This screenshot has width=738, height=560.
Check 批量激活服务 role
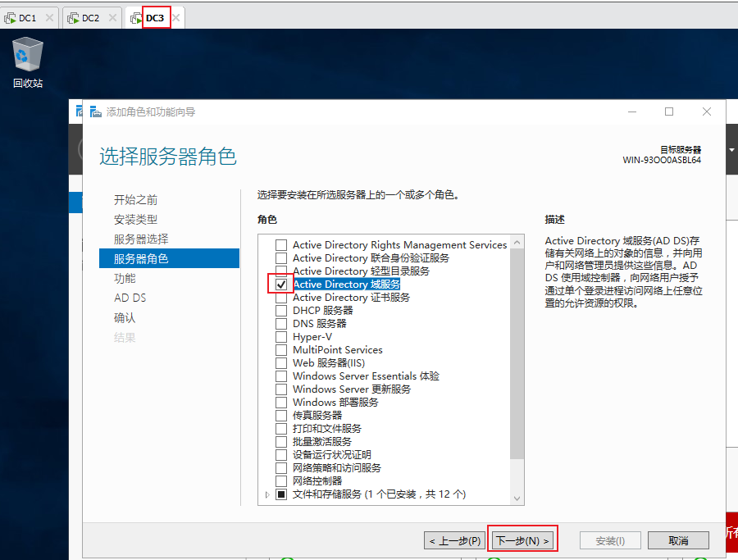[281, 442]
